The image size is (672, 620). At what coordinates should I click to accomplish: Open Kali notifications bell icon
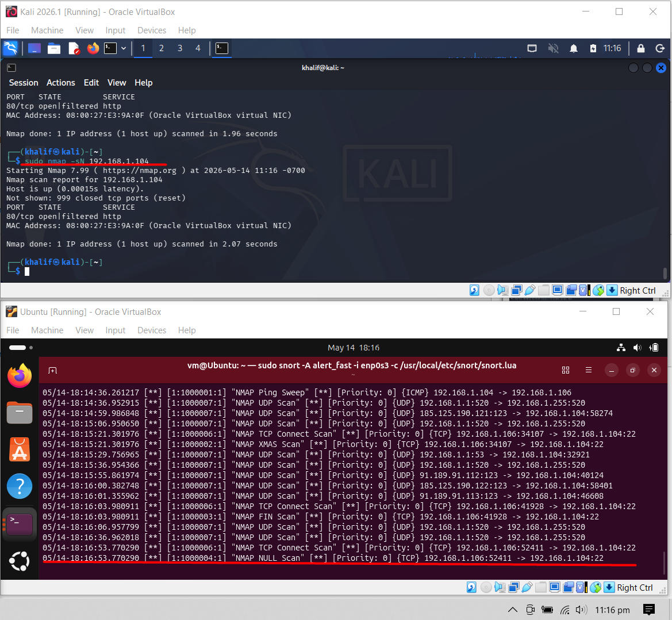point(574,48)
